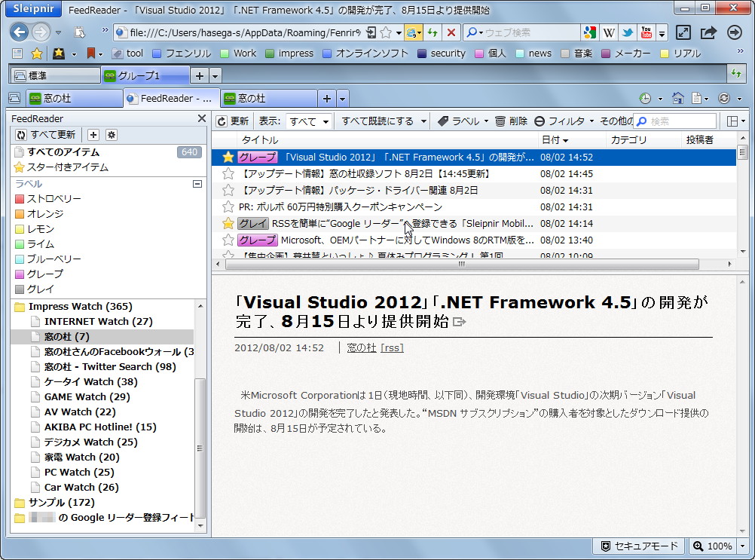The image size is (755, 560).
Task: Click the [rss] link in article
Action: click(392, 347)
